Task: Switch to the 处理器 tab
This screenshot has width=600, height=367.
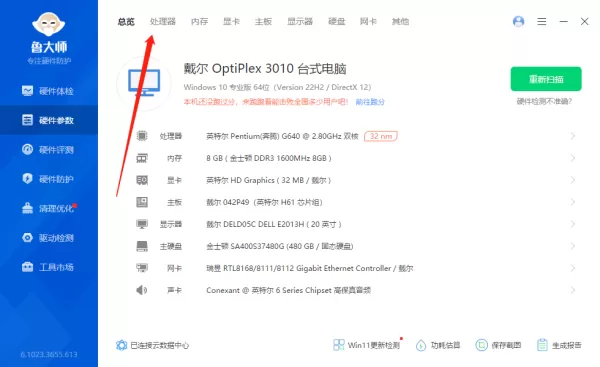Action: pos(163,22)
